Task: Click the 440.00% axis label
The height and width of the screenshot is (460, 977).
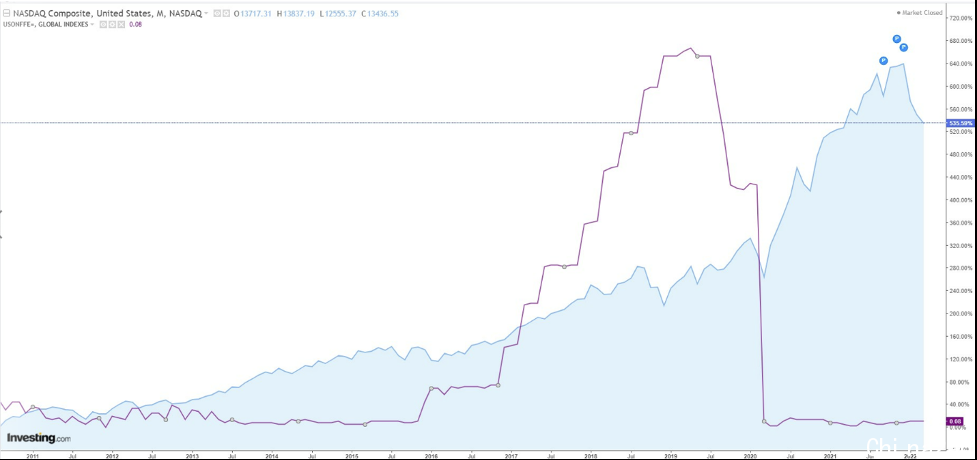Action: pos(962,178)
